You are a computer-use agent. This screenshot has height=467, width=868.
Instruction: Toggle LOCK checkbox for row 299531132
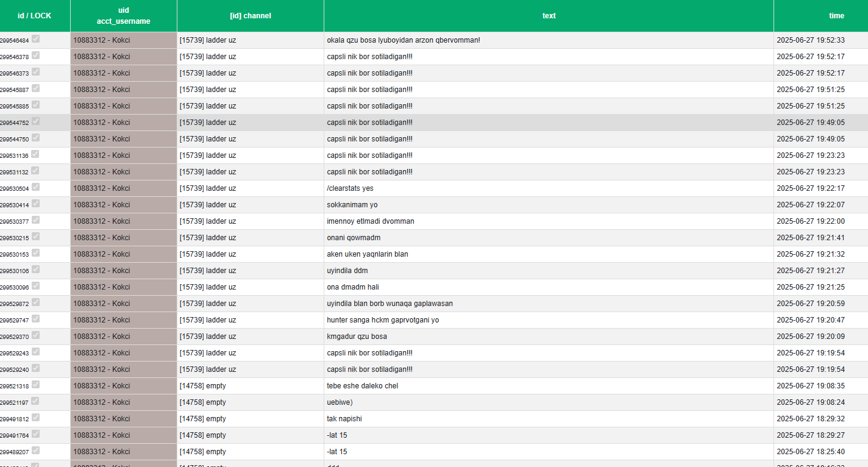(x=36, y=171)
